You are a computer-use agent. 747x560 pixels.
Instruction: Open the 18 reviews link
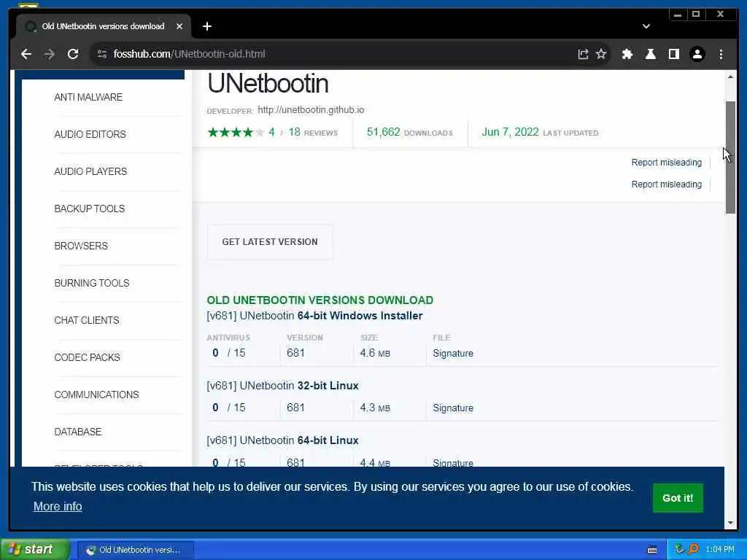click(x=313, y=133)
